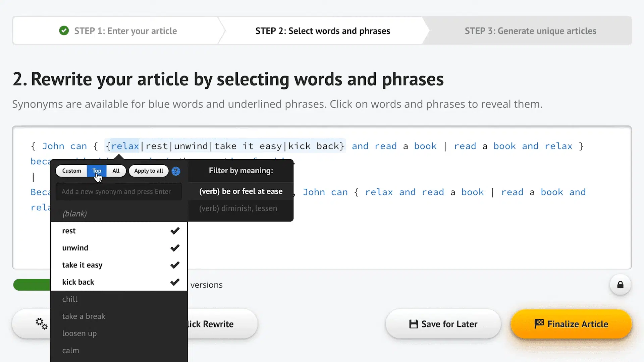Image resolution: width=644 pixels, height=362 pixels.
Task: Select verb meaning diminish lessen
Action: 238,208
